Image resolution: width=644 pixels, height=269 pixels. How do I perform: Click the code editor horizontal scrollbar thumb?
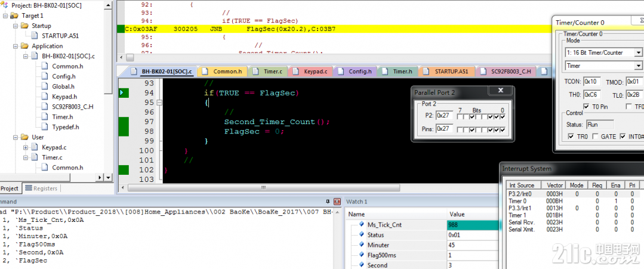pos(264,187)
